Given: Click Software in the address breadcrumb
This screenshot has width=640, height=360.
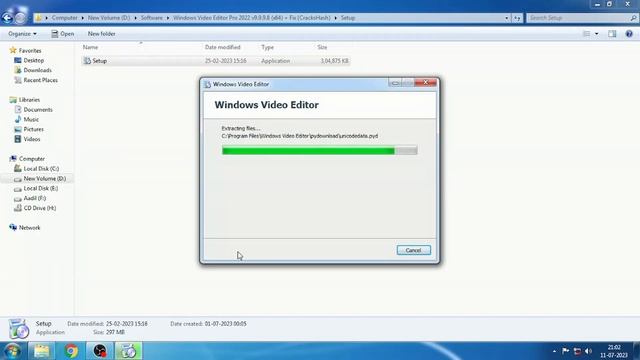Looking at the screenshot, I should pyautogui.click(x=151, y=18).
